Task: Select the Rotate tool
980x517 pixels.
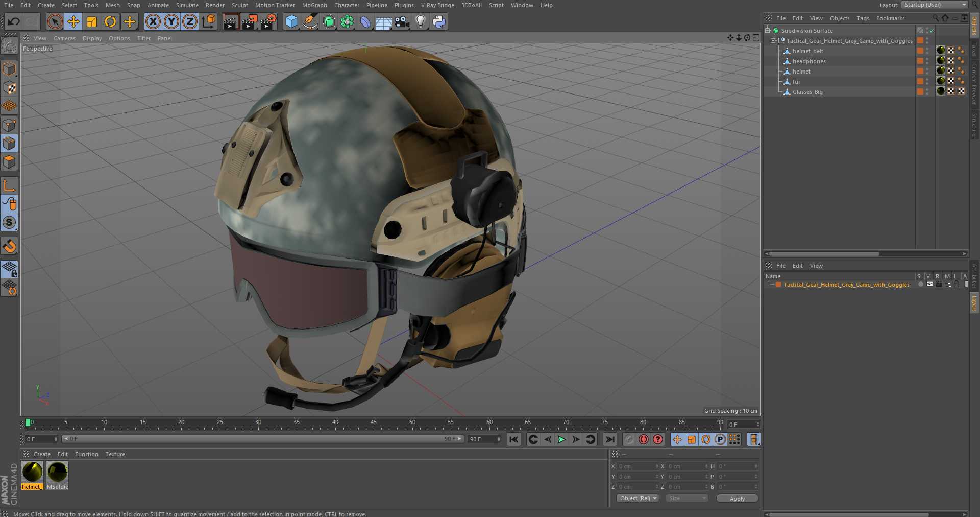Action: (x=110, y=21)
